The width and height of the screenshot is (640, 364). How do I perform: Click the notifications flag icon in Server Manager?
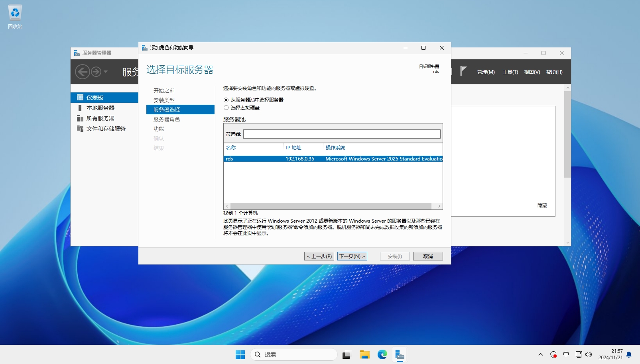click(463, 71)
